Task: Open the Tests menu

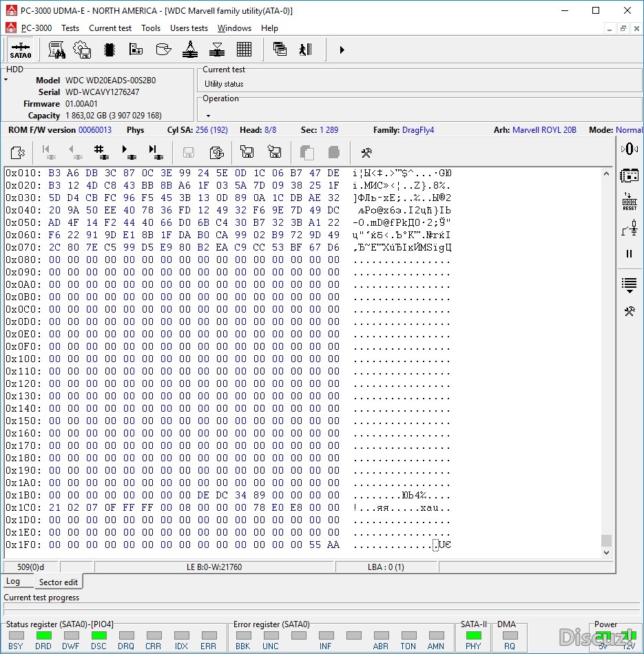Action: tap(70, 28)
